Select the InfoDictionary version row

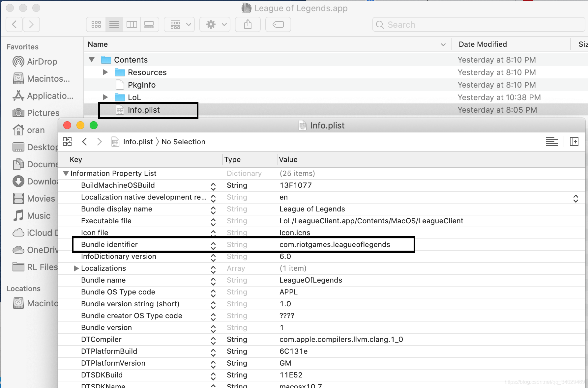321,256
